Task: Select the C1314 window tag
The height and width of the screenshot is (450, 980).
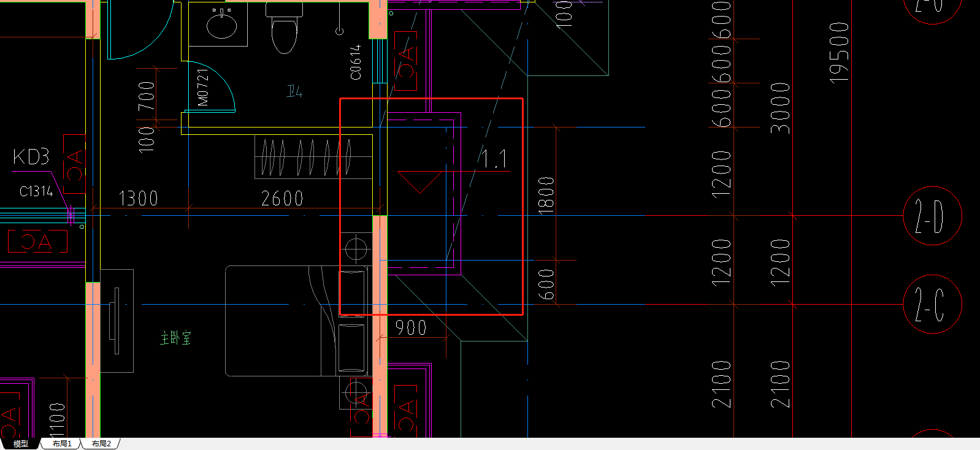Action: click(36, 191)
